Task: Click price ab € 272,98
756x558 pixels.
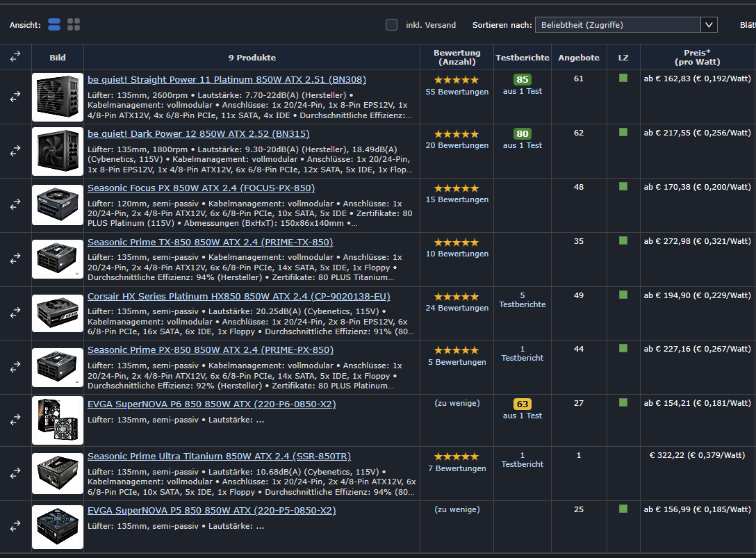Action: pos(697,241)
